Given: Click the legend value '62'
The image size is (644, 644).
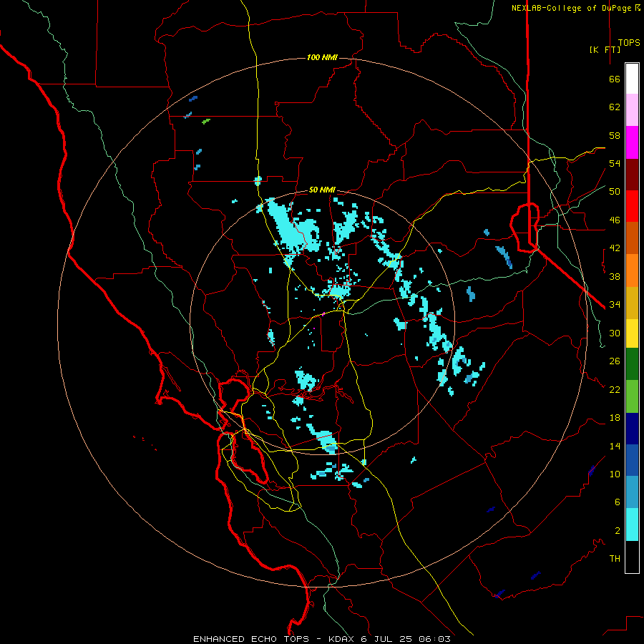Looking at the screenshot, I should [615, 107].
